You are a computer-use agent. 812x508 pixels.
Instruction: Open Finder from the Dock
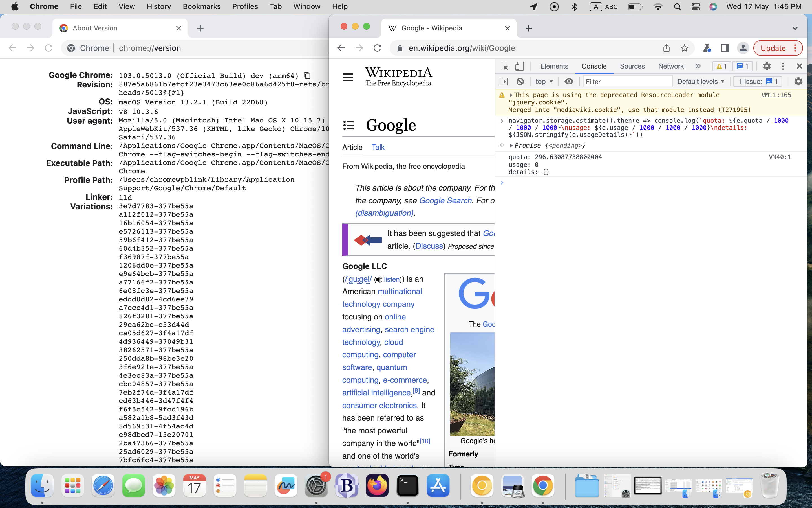coord(42,485)
